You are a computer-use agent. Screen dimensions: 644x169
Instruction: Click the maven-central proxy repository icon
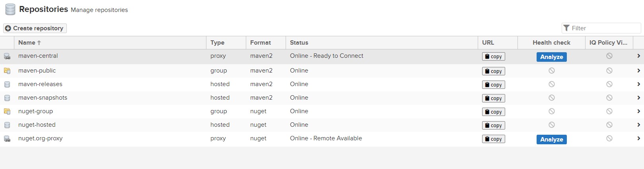(7, 56)
